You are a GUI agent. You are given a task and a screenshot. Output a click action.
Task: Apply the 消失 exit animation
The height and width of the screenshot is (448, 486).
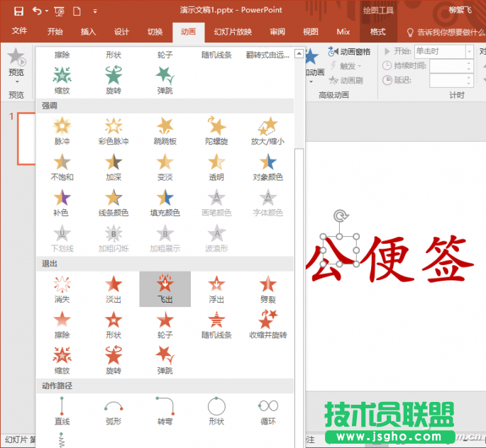[x=62, y=289]
